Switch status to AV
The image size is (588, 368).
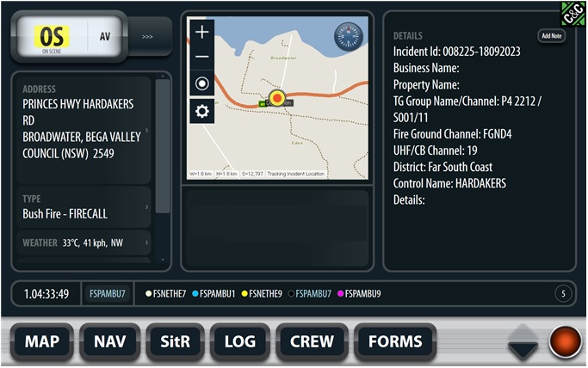[x=105, y=36]
